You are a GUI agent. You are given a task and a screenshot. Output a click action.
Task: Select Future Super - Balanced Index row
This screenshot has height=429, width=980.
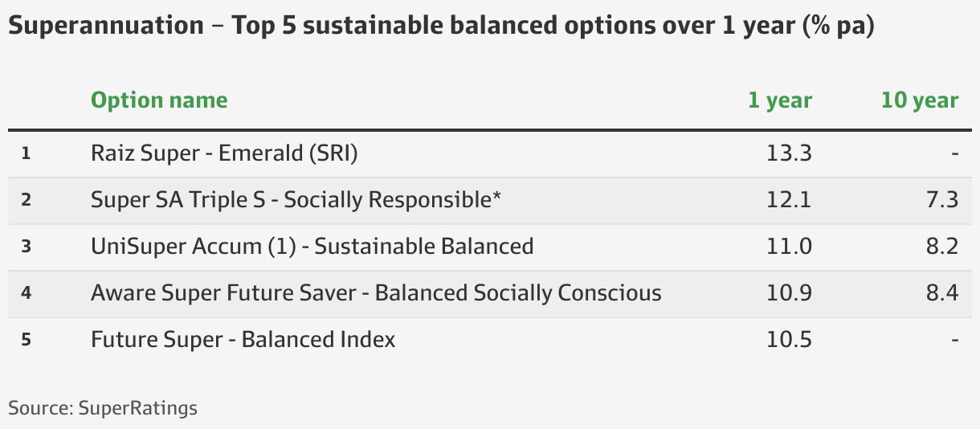490,340
